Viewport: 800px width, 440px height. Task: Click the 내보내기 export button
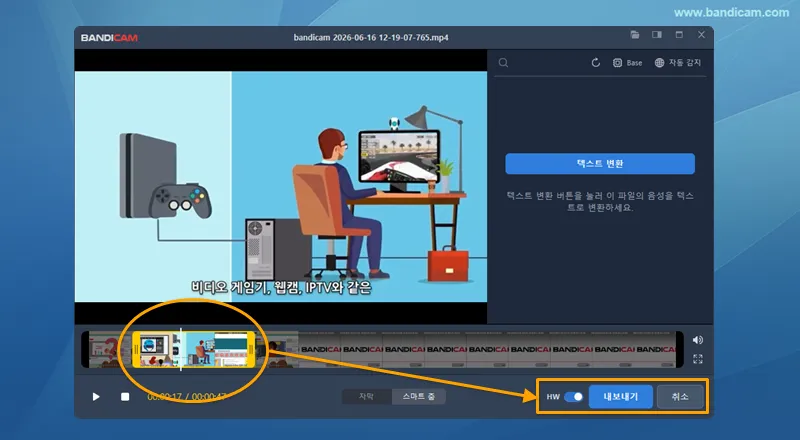[620, 397]
